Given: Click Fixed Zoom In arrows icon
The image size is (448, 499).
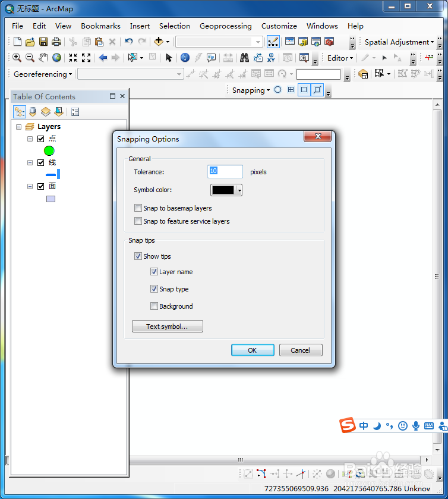Looking at the screenshot, I should click(x=73, y=58).
